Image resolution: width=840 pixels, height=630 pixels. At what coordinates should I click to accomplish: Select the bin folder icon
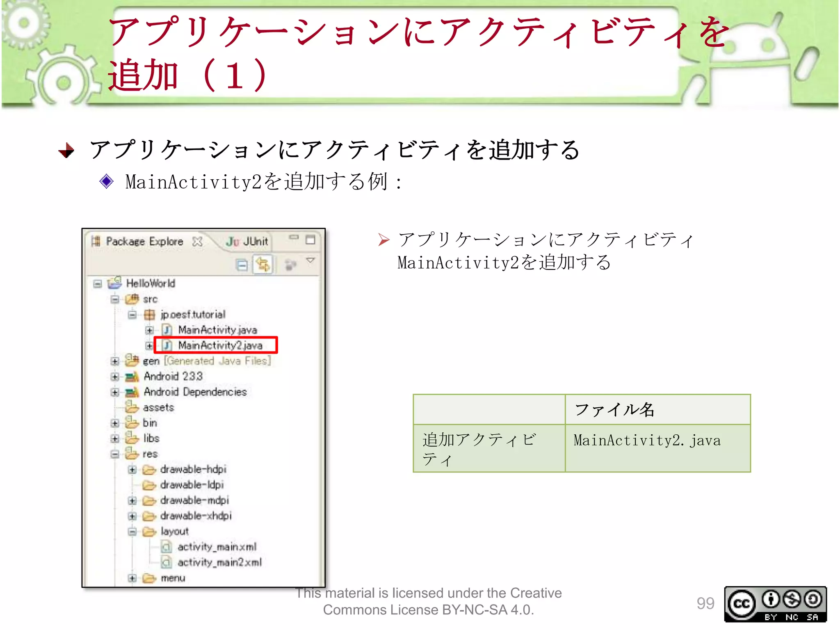point(132,422)
